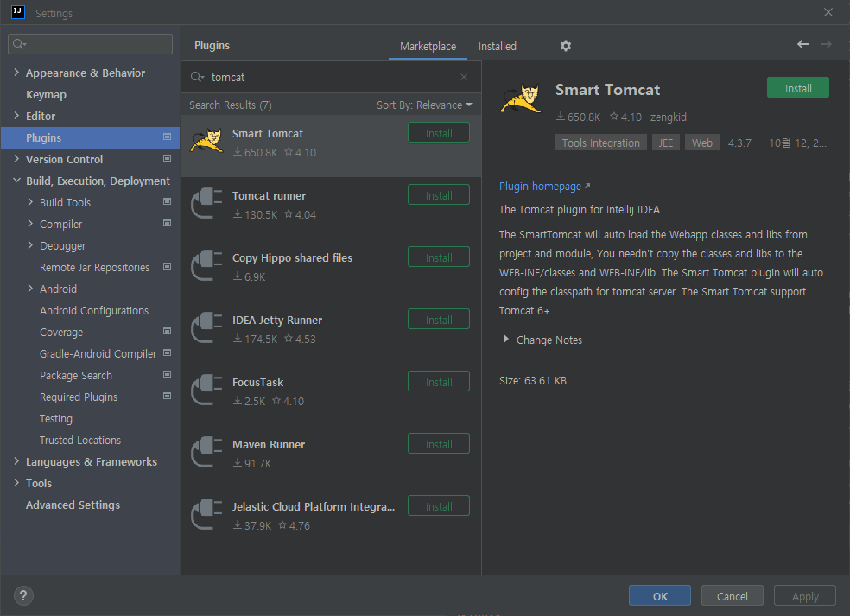
Task: Click the JEE tag
Action: 666,143
